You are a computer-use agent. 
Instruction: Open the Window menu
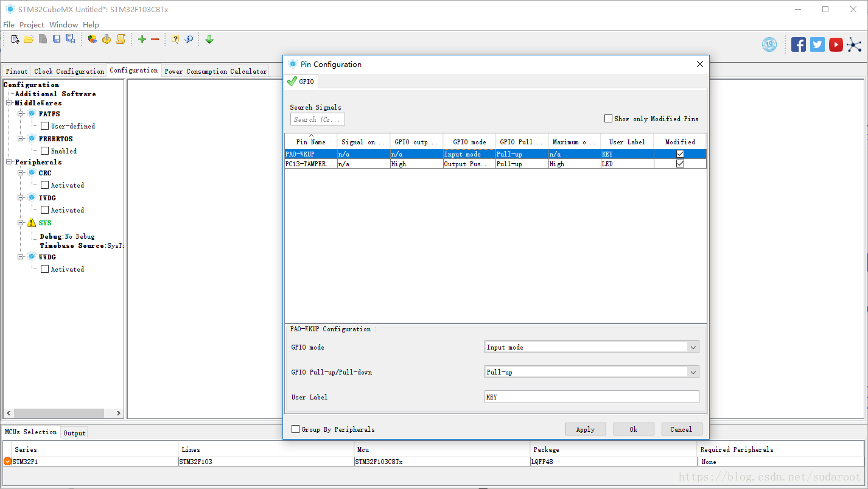63,24
